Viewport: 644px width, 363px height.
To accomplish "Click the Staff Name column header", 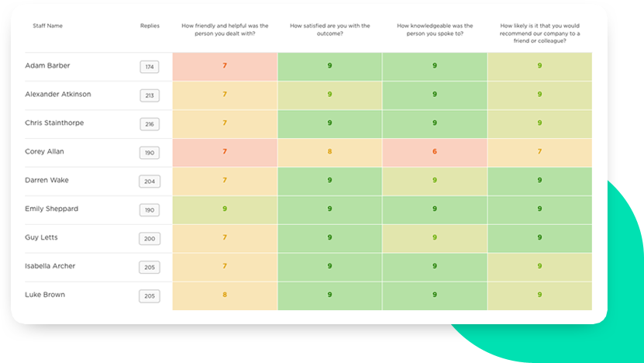I will coord(48,26).
